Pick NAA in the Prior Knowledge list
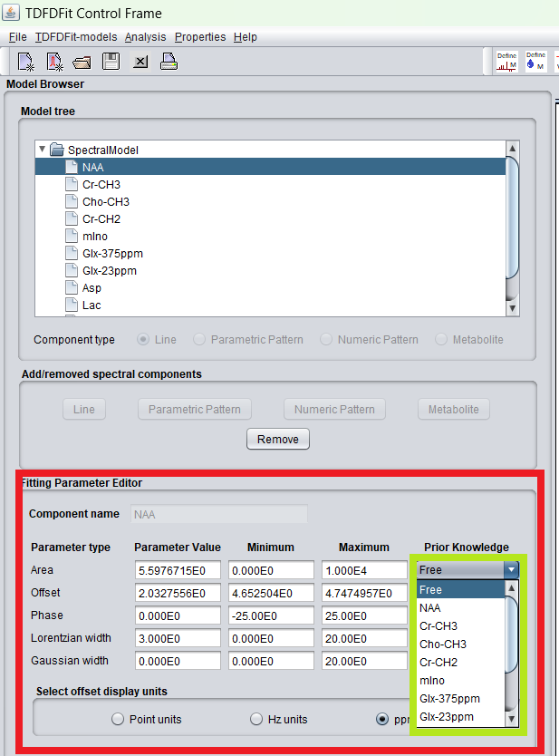The height and width of the screenshot is (756, 559). point(460,608)
